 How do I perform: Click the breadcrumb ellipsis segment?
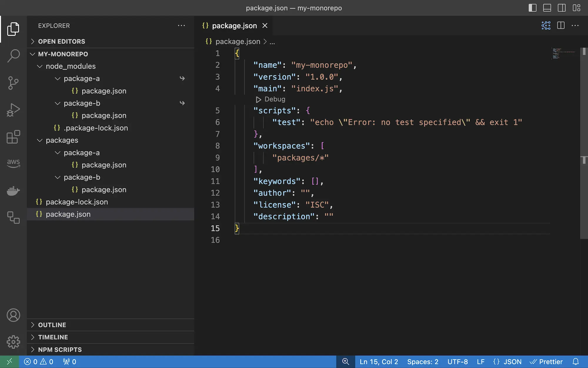(272, 42)
